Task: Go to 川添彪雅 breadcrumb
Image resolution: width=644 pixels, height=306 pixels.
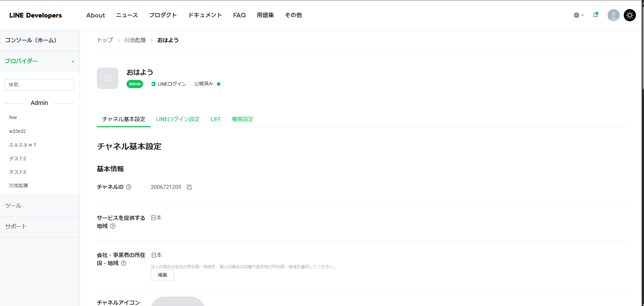Action: click(135, 40)
